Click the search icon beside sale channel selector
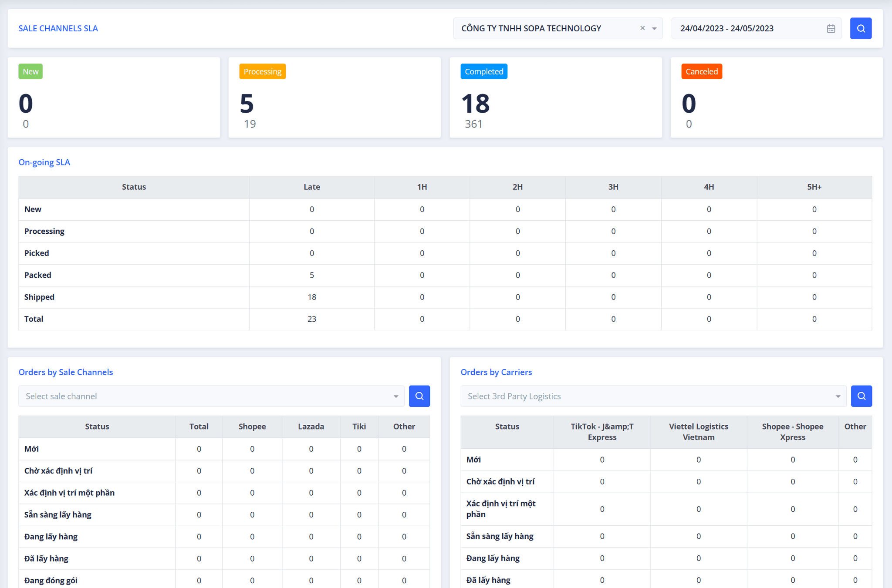Viewport: 892px width, 588px height. pos(419,396)
